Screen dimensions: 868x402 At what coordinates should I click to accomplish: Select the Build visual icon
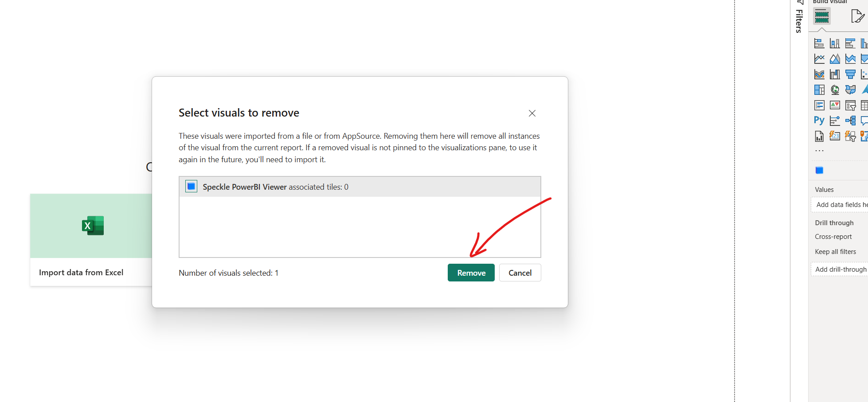coord(821,16)
